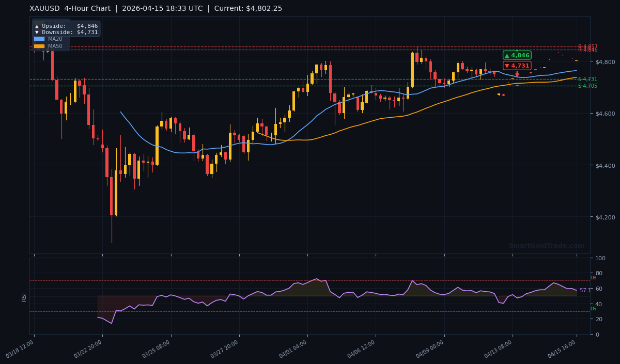
Task: Click the red down-arrow marker below 4,731 badge
Action: pos(517,73)
